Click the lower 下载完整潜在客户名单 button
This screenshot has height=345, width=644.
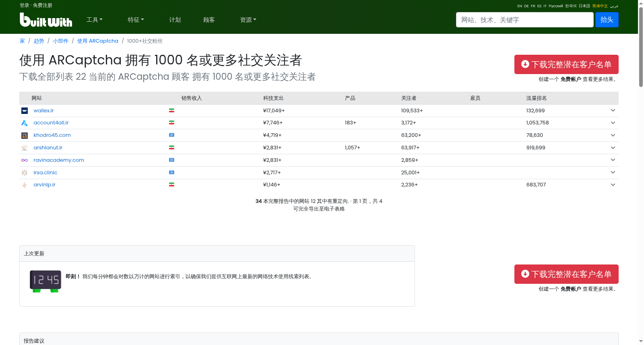click(566, 274)
